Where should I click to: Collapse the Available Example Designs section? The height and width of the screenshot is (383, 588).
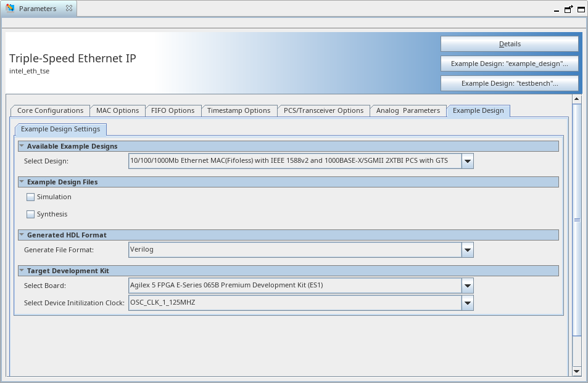pyautogui.click(x=22, y=146)
